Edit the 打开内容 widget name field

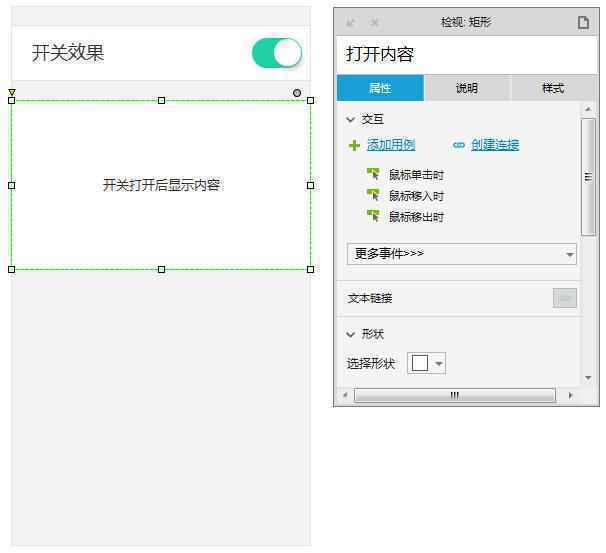coord(467,54)
